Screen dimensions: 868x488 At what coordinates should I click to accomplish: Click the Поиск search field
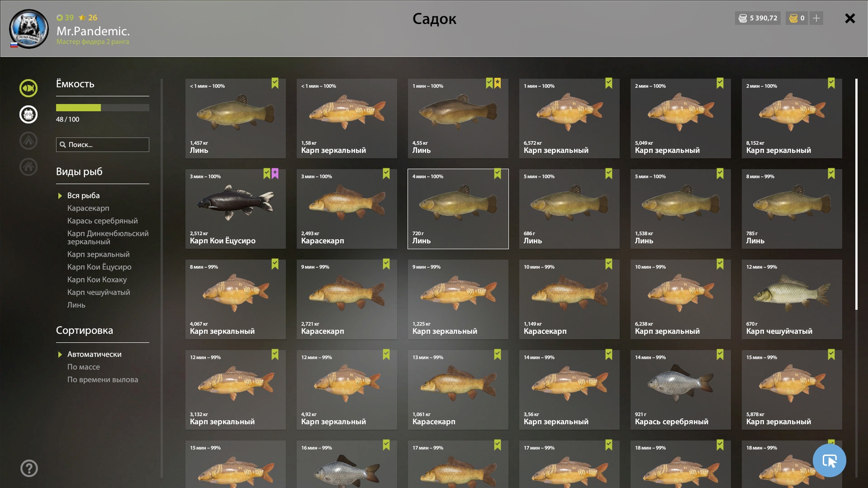pyautogui.click(x=103, y=145)
